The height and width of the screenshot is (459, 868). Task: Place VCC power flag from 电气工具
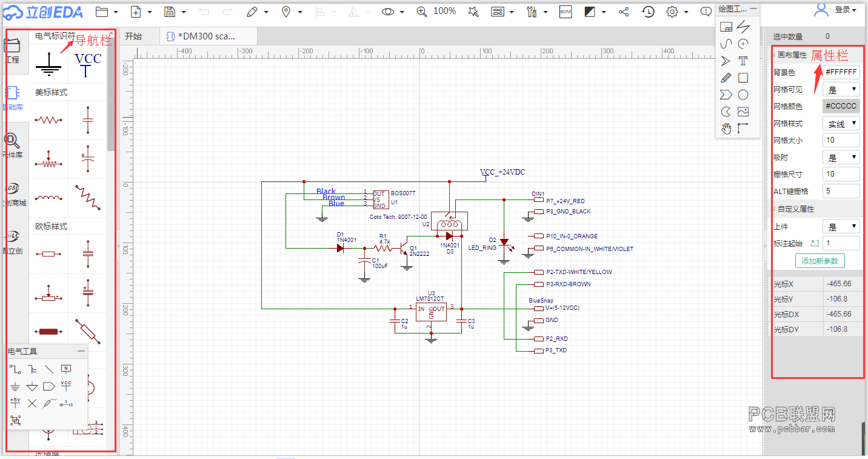coord(66,386)
